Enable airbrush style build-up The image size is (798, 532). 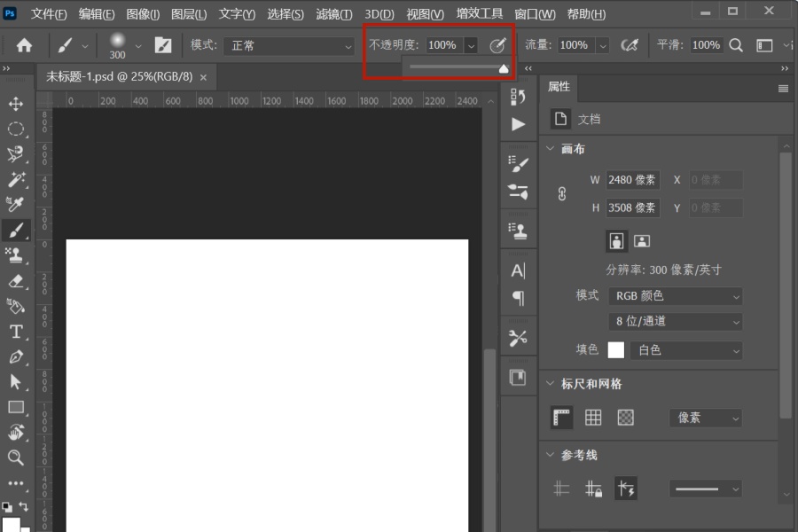(630, 45)
